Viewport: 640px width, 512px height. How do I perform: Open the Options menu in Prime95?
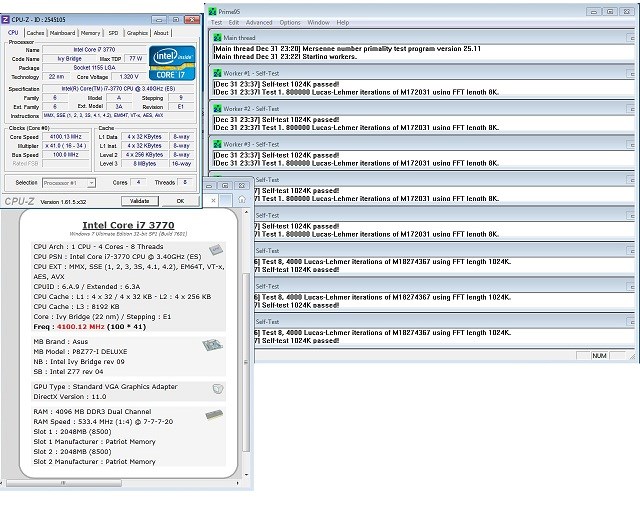click(x=290, y=22)
